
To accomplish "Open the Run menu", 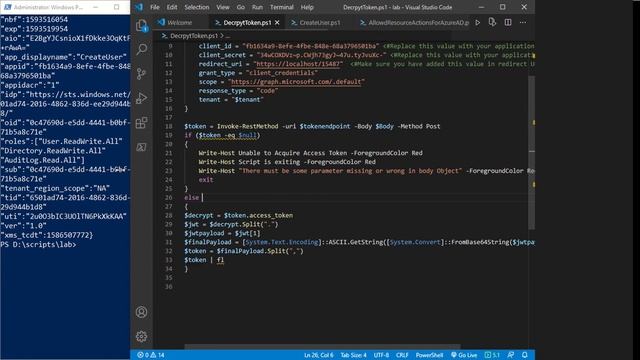I will click(257, 7).
